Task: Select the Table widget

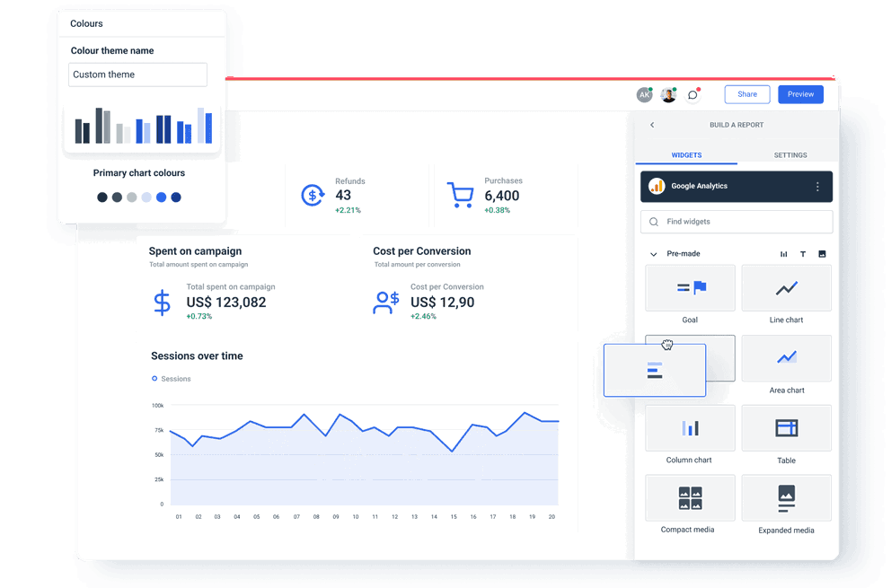Action: click(x=787, y=428)
